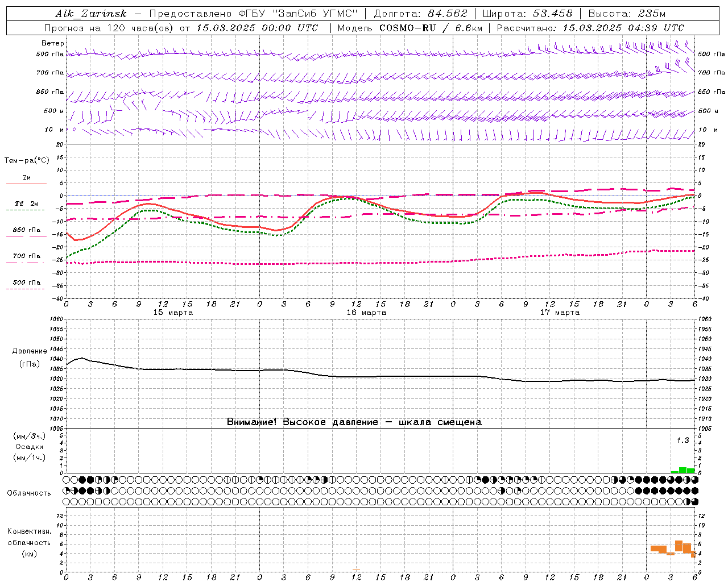728x582 pixels.
Task: Click the Конвективн. convective cloud label
Action: click(29, 531)
